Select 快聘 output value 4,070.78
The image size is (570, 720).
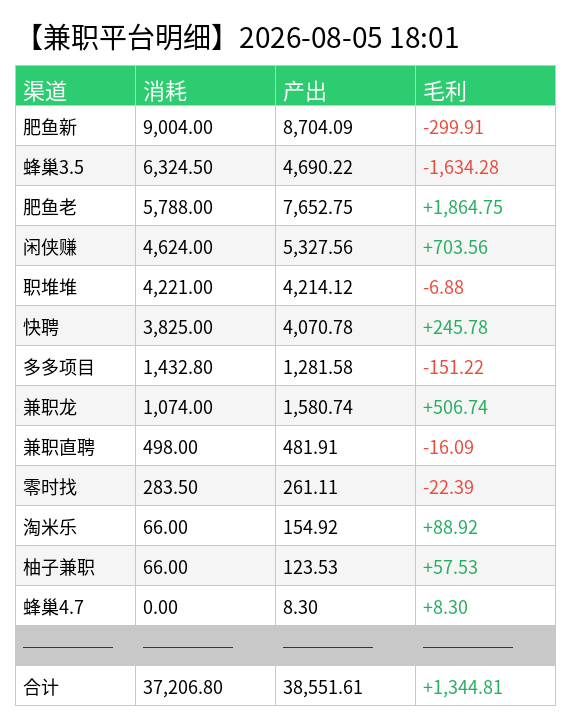(x=318, y=327)
